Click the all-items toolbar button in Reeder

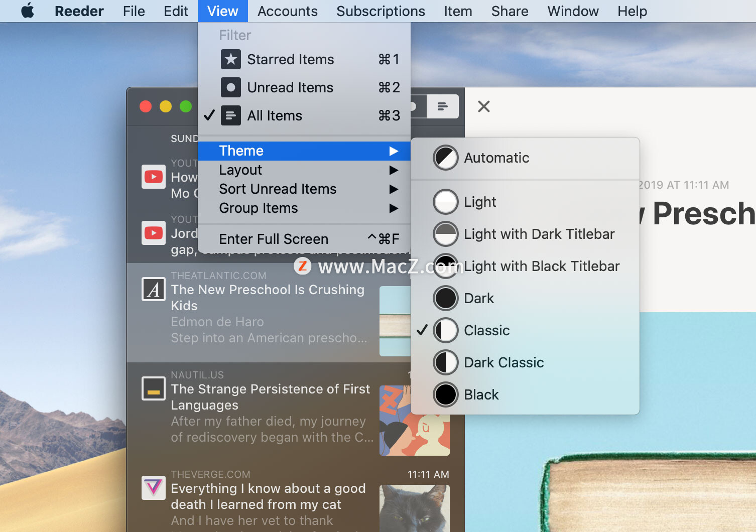click(442, 106)
